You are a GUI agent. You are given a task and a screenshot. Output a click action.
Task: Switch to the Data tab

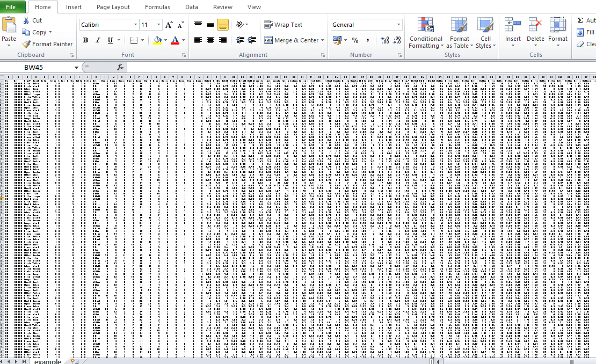[x=192, y=7]
